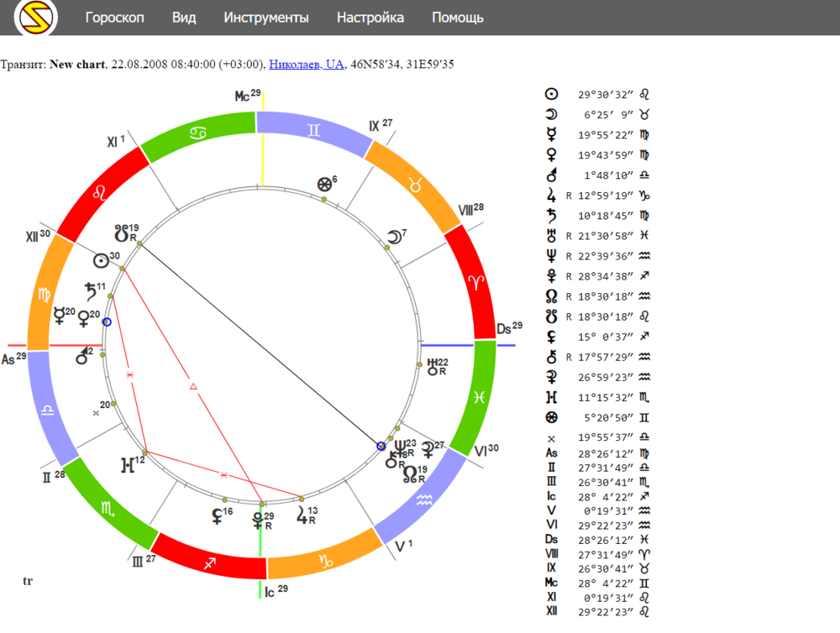Click the VIII 28 house cusp label
This screenshot has width=840, height=633.
point(471,209)
